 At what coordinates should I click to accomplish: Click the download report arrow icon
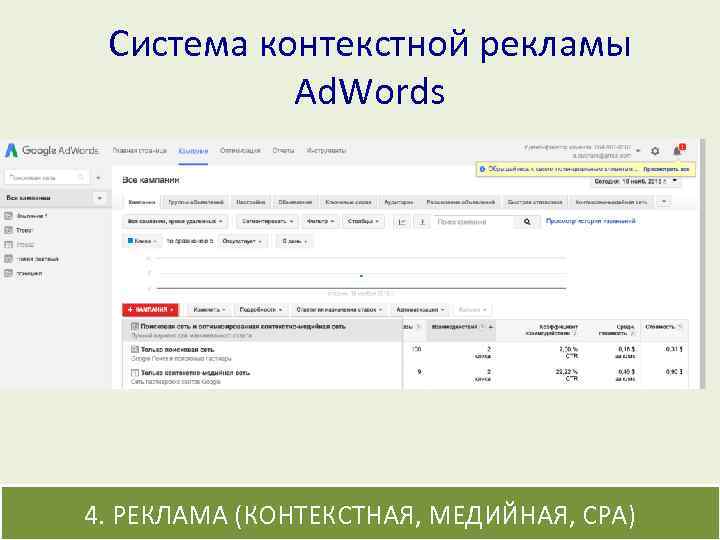422,222
